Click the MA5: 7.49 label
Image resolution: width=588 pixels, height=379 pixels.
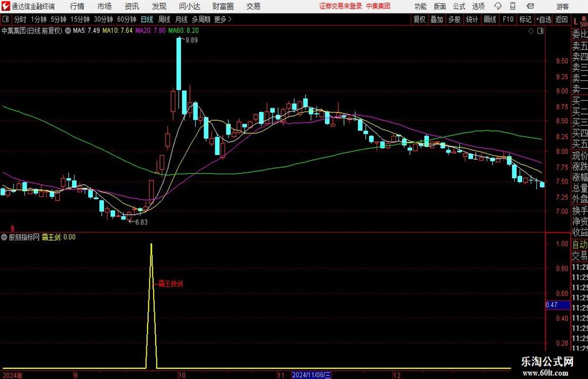[86, 30]
